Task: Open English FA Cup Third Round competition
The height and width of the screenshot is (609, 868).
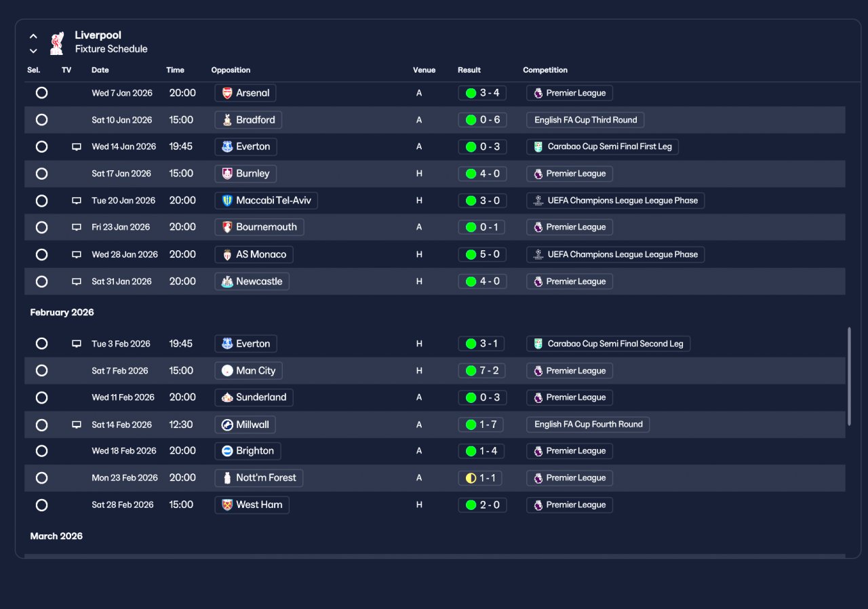Action: [585, 120]
